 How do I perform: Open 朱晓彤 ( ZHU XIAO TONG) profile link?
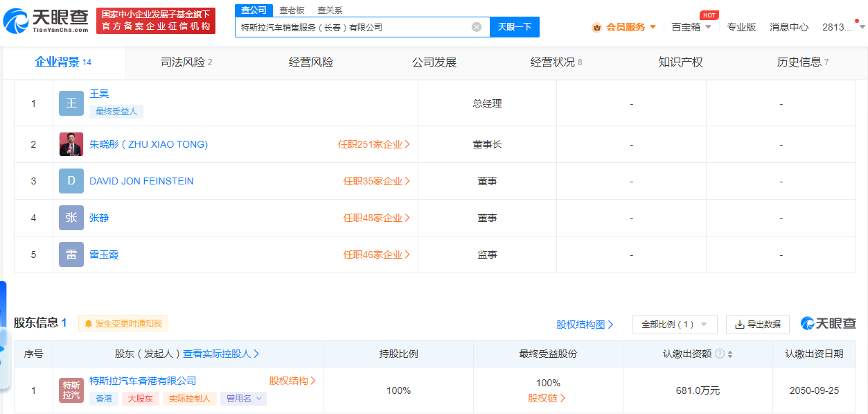(x=148, y=144)
